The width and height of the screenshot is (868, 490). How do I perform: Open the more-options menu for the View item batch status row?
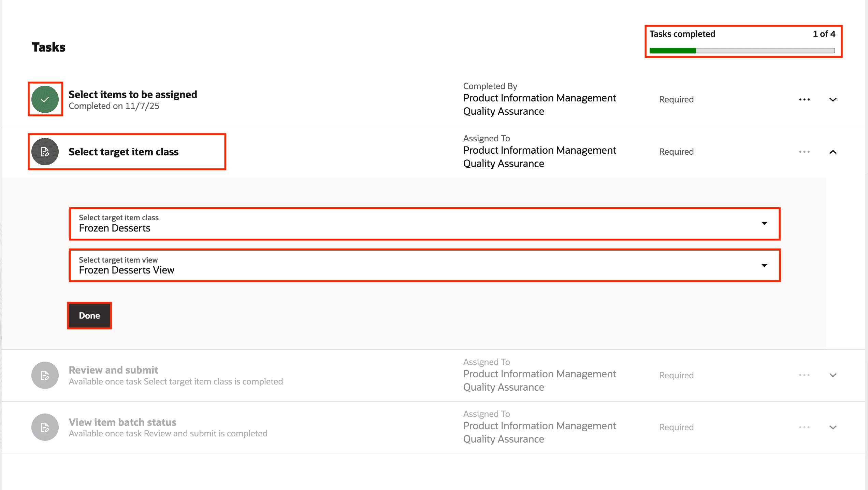click(x=804, y=427)
